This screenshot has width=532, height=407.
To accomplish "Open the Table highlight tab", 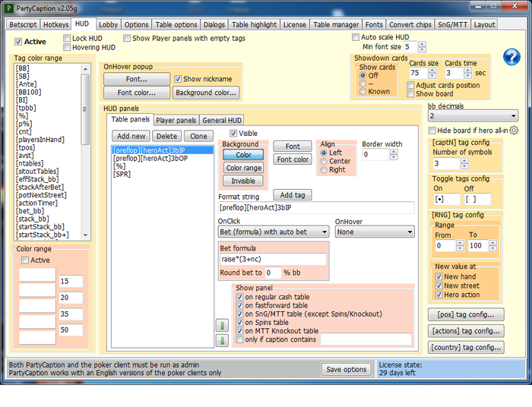I will (254, 25).
